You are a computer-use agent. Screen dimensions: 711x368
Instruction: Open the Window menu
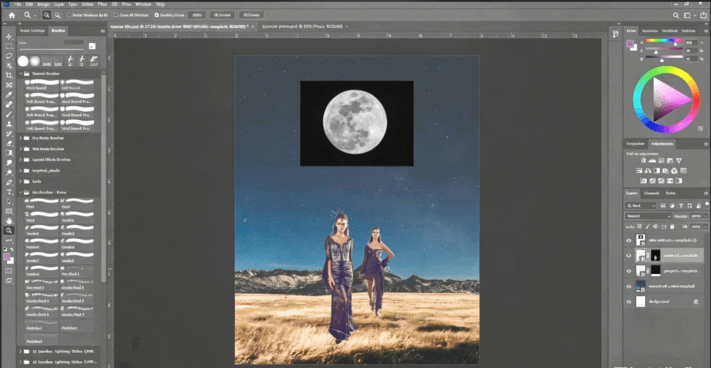click(142, 4)
